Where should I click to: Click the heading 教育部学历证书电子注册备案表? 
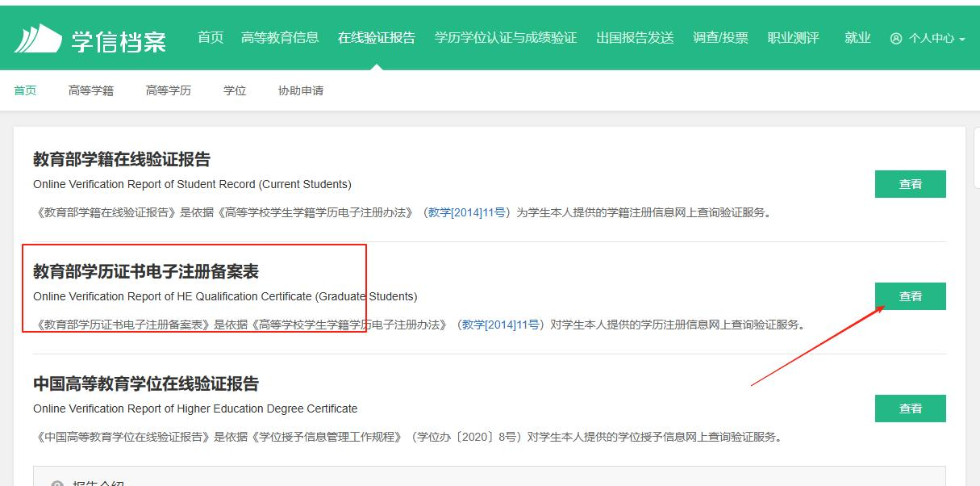coord(146,271)
